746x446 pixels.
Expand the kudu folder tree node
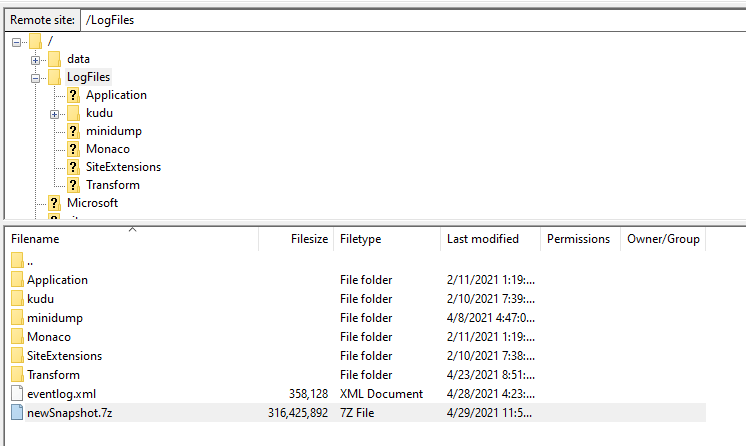point(54,113)
